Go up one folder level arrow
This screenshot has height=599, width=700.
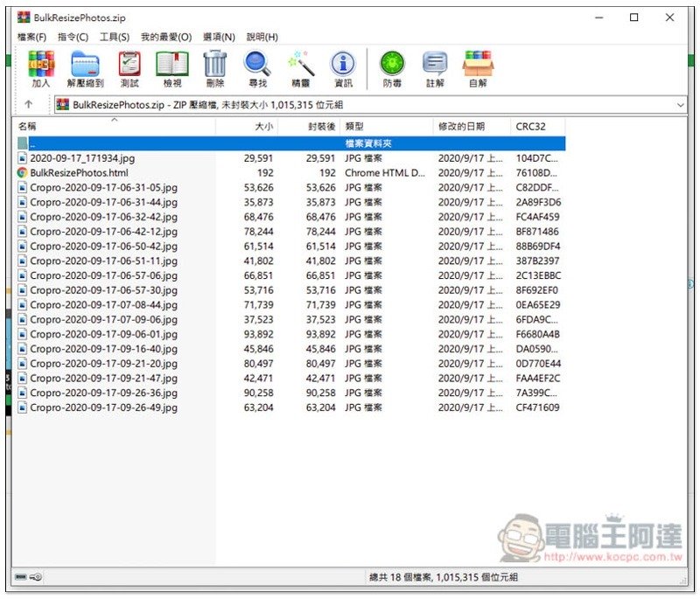29,105
